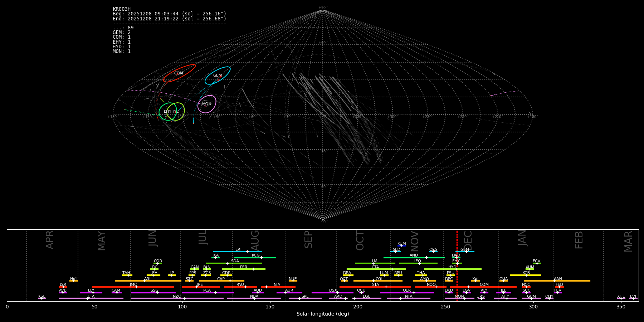The width and height of the screenshot is (644, 322).
Task: Click the sporadic count '...: 89'
Action: click(123, 28)
